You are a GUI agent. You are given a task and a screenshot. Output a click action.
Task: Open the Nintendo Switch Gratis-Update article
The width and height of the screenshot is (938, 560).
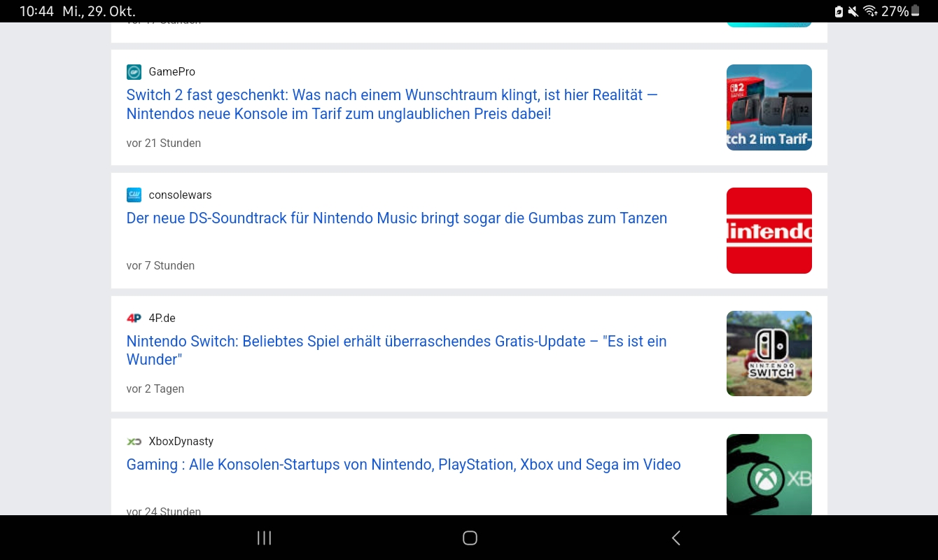[396, 350]
